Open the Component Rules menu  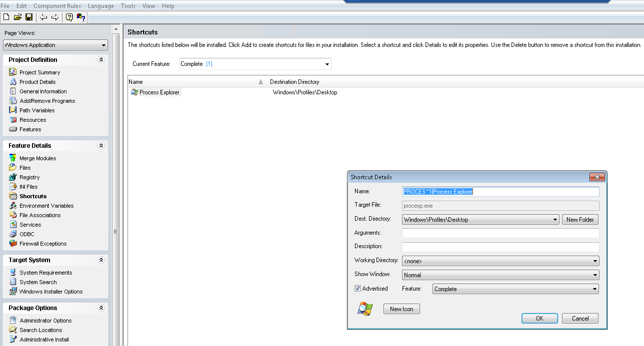(57, 6)
